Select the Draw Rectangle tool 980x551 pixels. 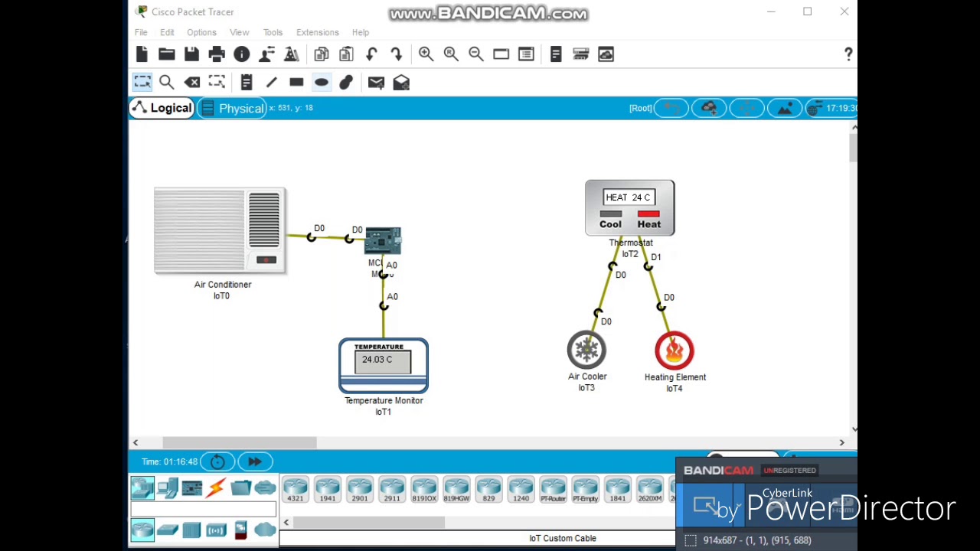pyautogui.click(x=296, y=82)
